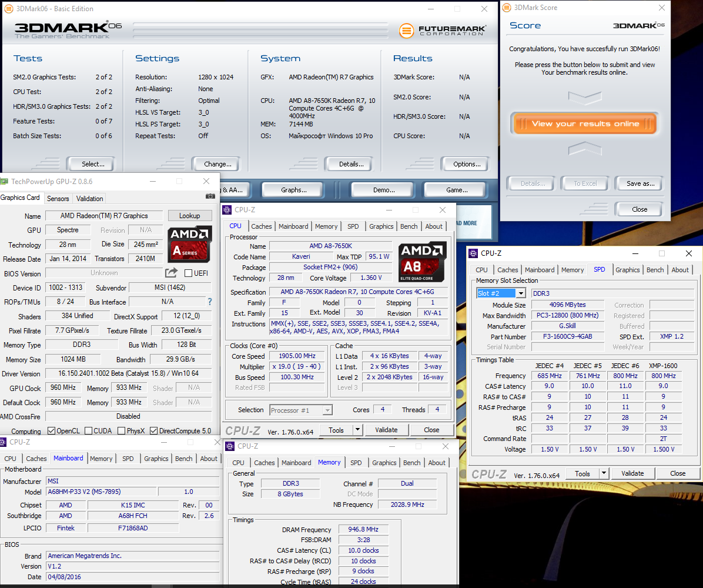Click the Graphs... button in 3DMark06

point(294,190)
